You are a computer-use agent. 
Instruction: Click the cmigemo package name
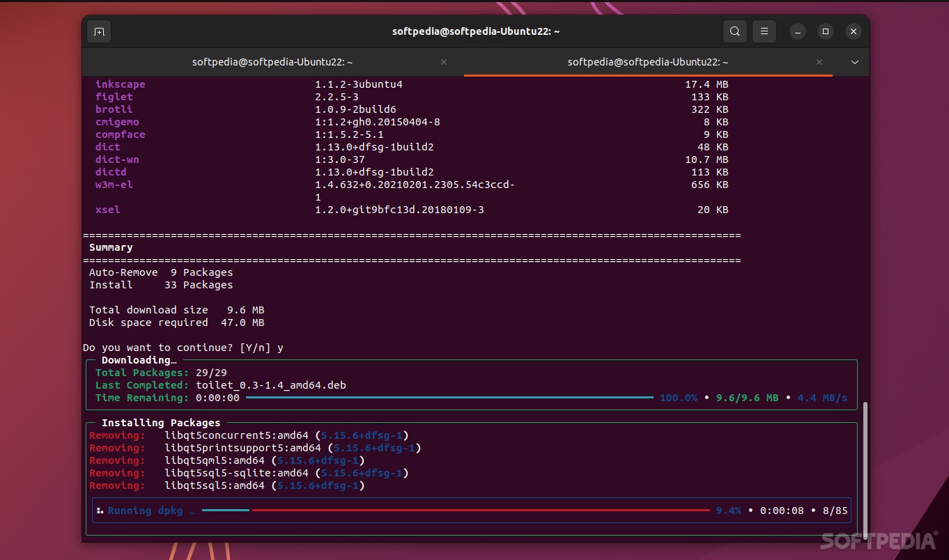tap(117, 122)
